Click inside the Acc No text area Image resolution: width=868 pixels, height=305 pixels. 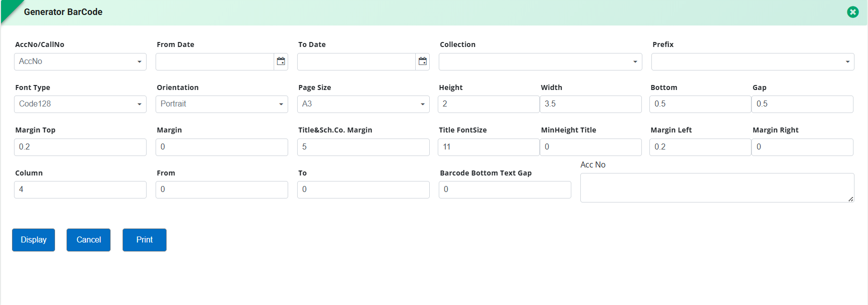717,187
